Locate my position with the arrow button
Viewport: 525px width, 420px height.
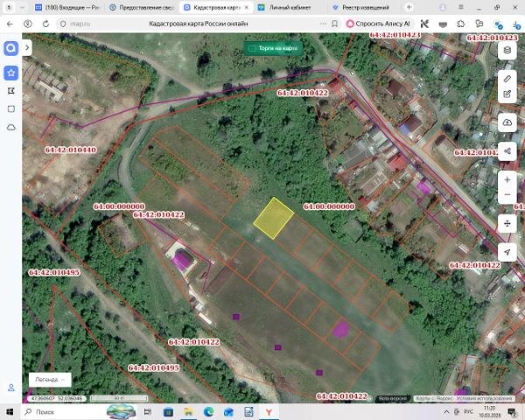click(x=507, y=252)
